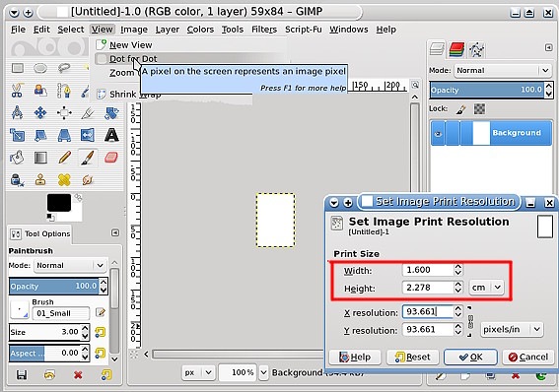Select the Measure compass tool
This screenshot has height=392, width=559.
coord(17,113)
